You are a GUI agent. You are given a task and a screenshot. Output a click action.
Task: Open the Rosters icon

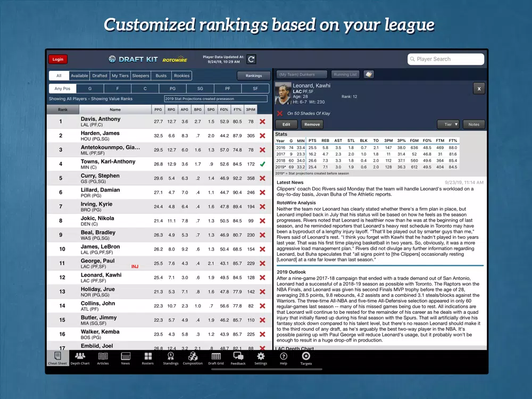(x=148, y=358)
